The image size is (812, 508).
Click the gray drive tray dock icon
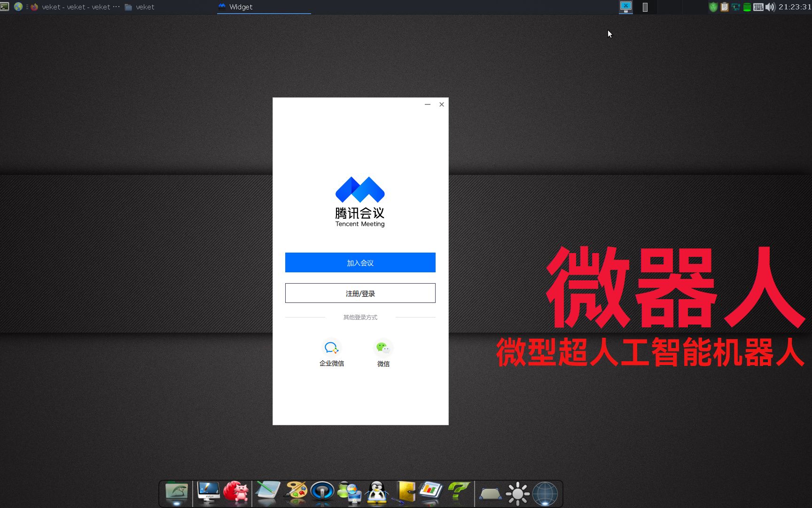(490, 494)
